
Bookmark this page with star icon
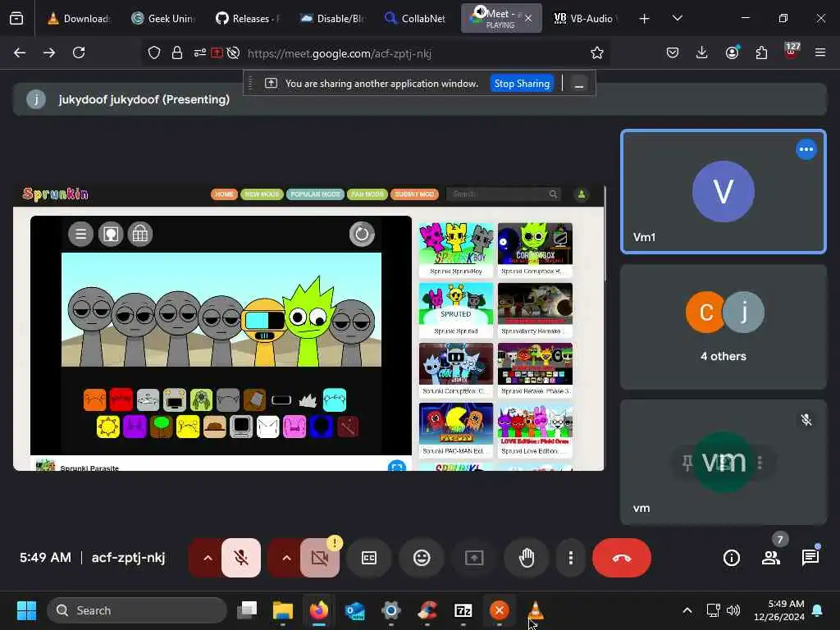click(x=597, y=52)
